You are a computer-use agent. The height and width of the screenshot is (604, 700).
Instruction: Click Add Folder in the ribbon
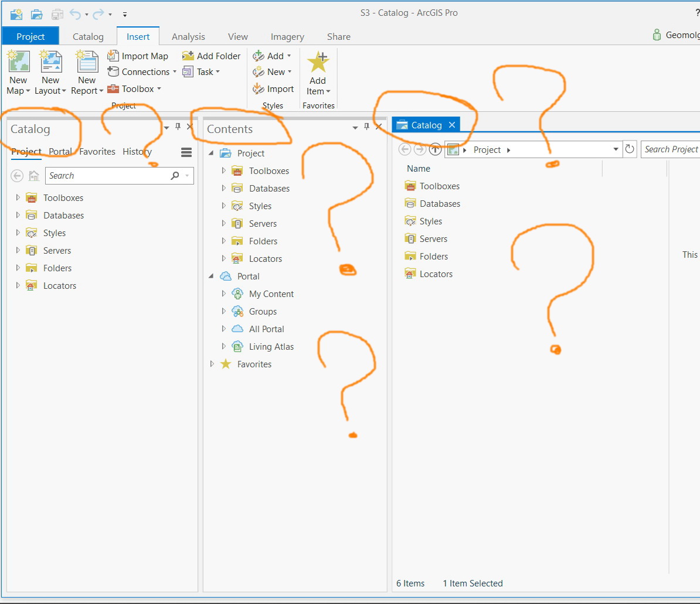pyautogui.click(x=211, y=56)
